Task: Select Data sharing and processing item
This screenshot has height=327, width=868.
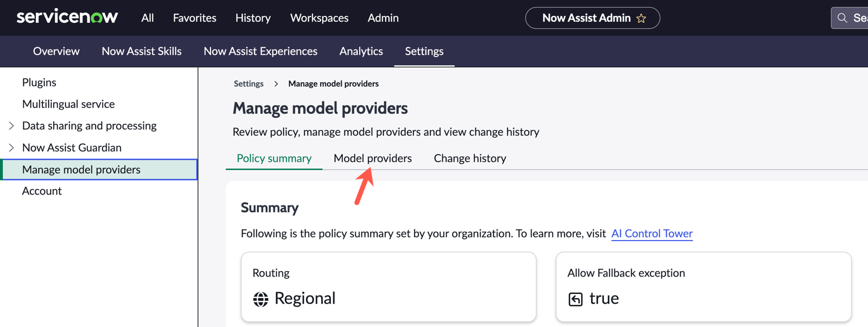Action: (90, 126)
